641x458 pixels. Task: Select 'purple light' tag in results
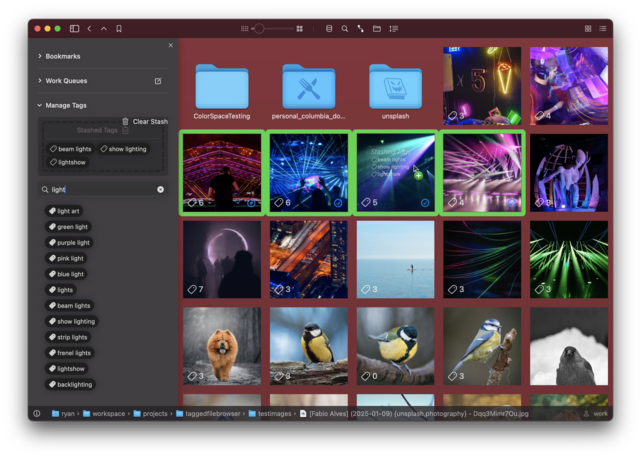(x=69, y=242)
